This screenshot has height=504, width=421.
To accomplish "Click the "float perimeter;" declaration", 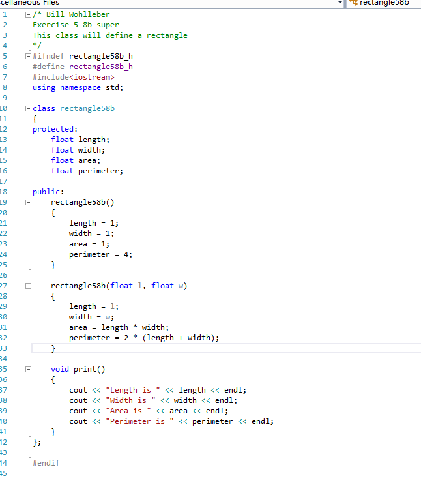I will pyautogui.click(x=87, y=171).
